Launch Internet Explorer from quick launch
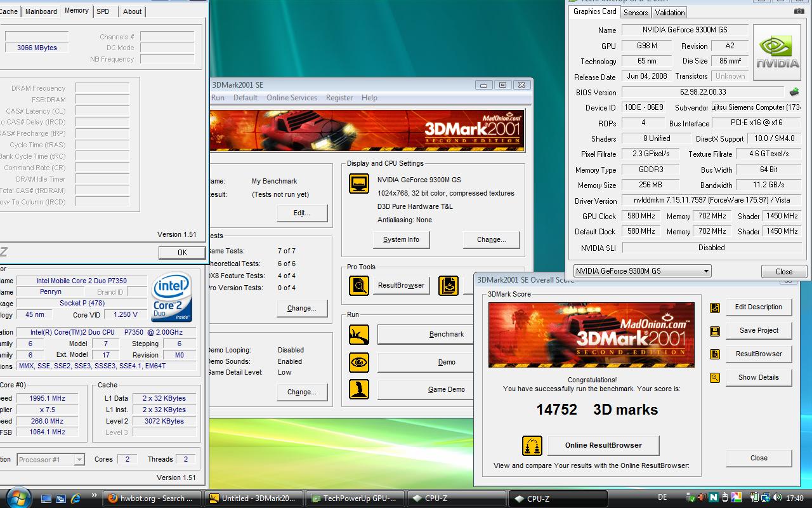Viewport: 812px width, 508px height. coord(75,498)
